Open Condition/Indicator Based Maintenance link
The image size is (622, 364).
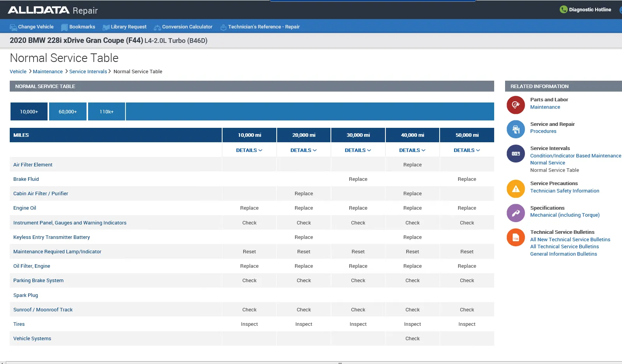tap(575, 156)
